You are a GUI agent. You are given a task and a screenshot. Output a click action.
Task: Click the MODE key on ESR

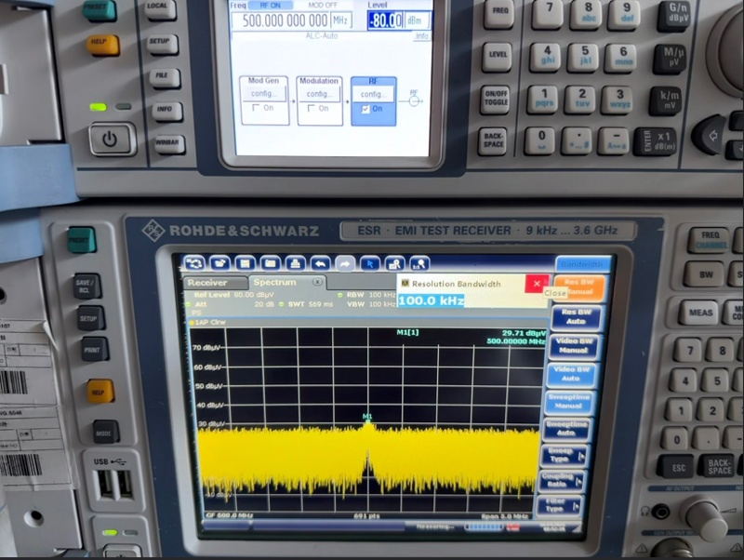pos(104,433)
